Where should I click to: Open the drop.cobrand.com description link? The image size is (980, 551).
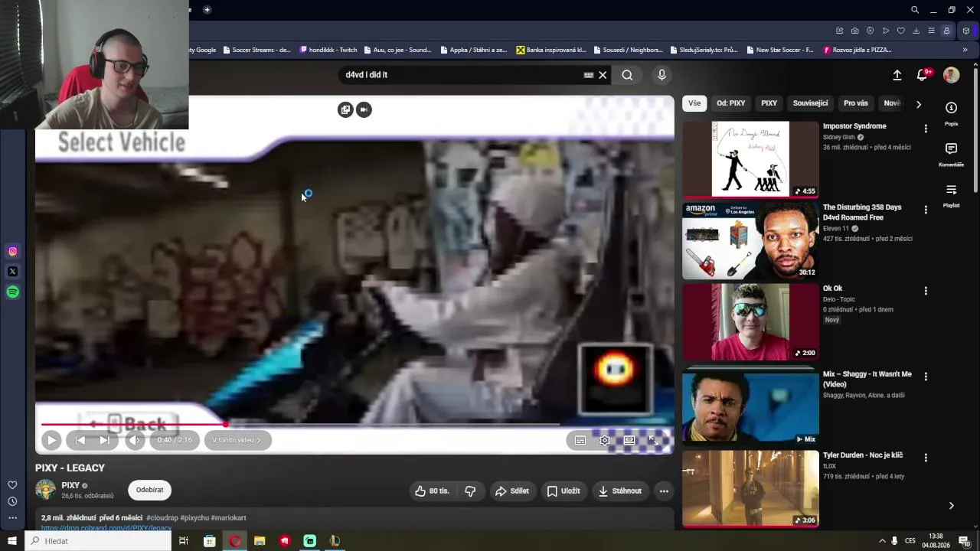point(106,528)
